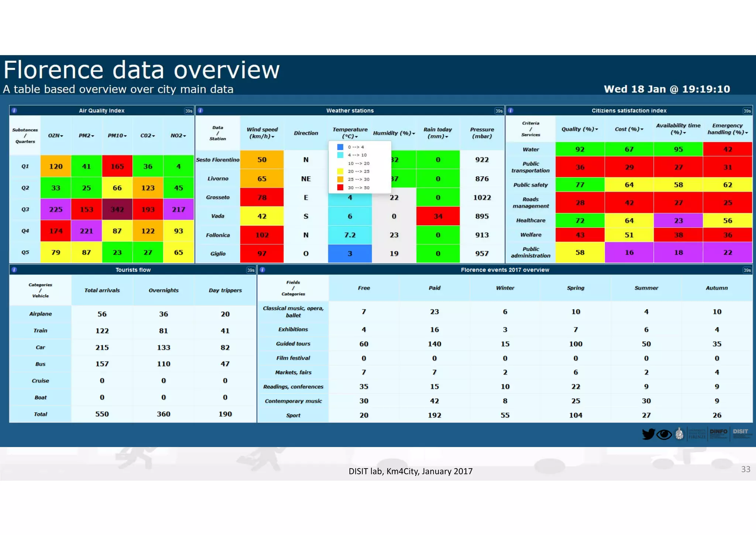The image size is (756, 535).
Task: Click the red 30 --> 50 legend swatch
Action: (340, 187)
